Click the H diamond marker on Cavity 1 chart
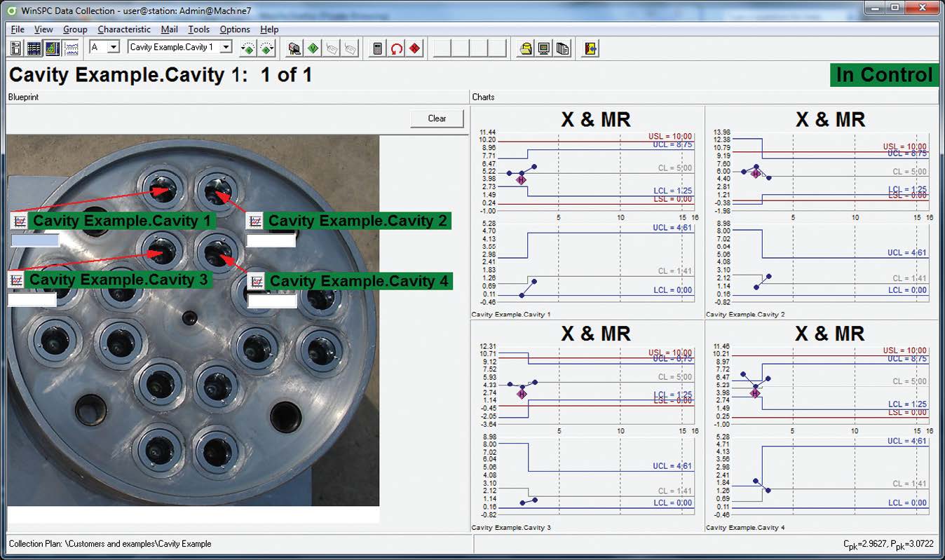Viewport: 945px width, 560px height. [x=521, y=180]
